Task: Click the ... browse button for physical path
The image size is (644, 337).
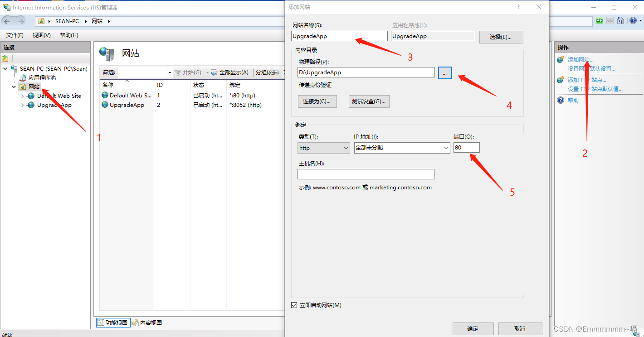Action: click(x=445, y=72)
